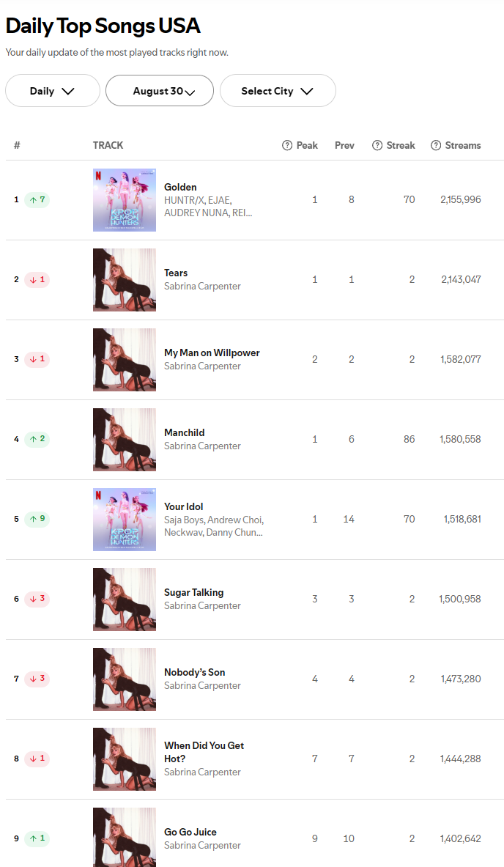Open the My Man on Willpower track
The image size is (504, 867).
pyautogui.click(x=212, y=353)
